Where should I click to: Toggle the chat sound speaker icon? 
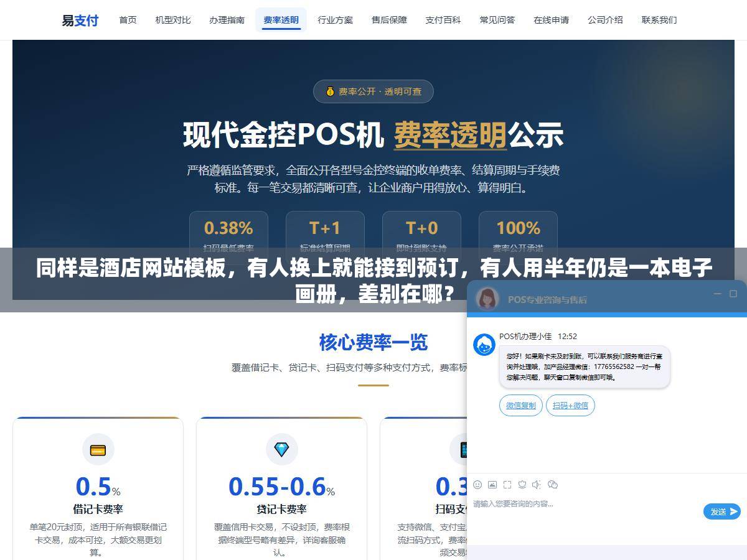537,485
